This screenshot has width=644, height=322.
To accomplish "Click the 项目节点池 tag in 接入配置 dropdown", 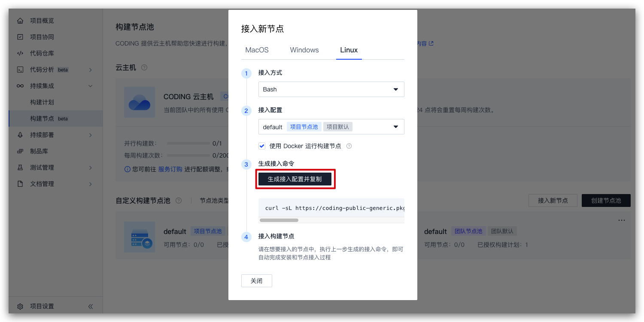I will pos(304,127).
